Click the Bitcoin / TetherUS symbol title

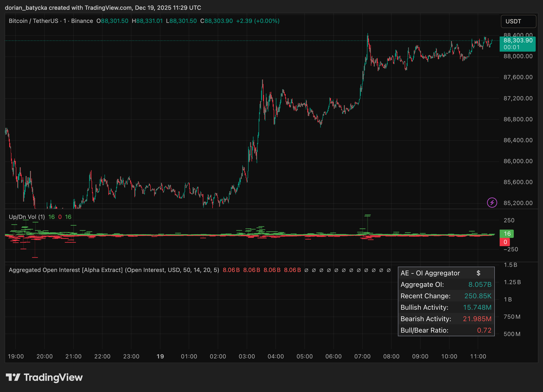tap(33, 21)
